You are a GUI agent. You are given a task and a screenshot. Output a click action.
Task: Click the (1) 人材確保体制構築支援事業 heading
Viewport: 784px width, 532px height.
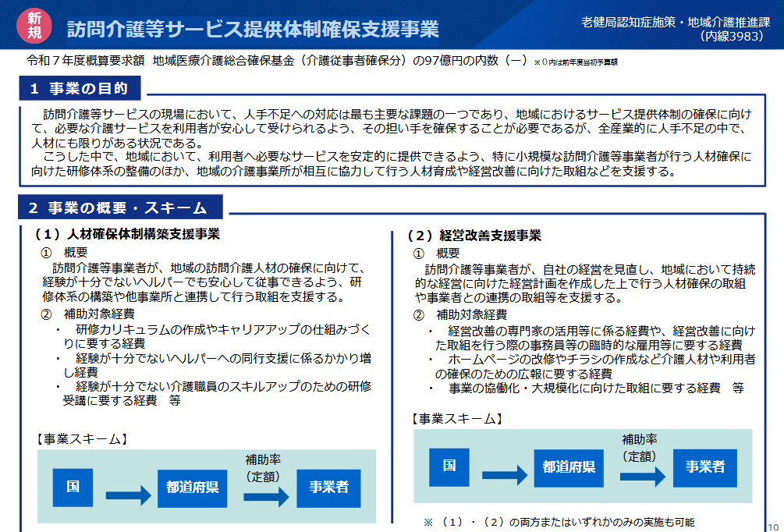127,234
